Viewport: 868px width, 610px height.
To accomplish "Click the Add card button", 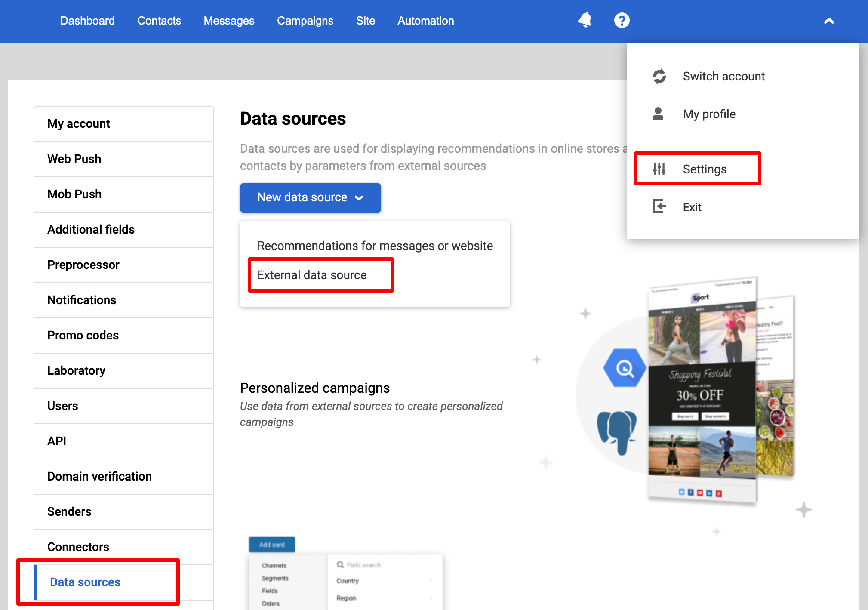I will 272,545.
